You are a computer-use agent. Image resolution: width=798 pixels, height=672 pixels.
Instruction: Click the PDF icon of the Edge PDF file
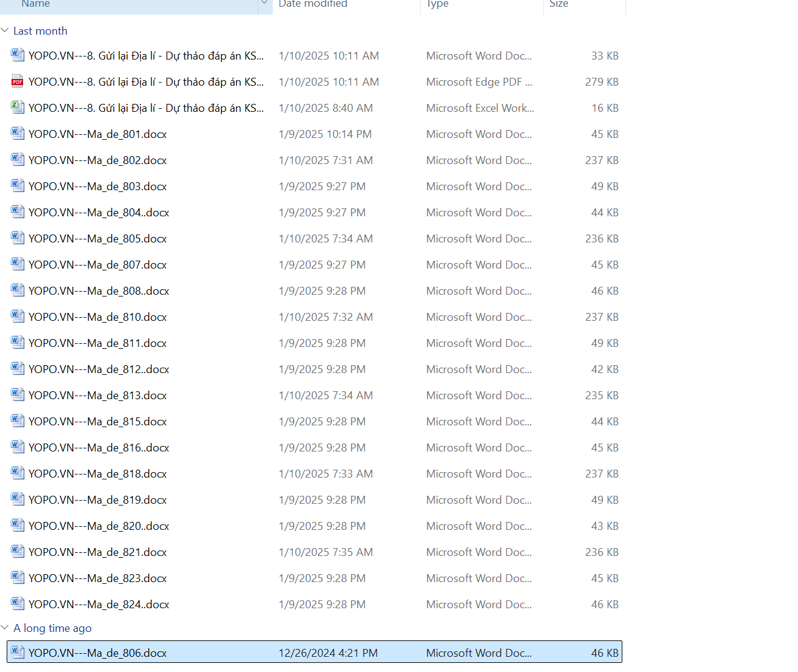(17, 81)
